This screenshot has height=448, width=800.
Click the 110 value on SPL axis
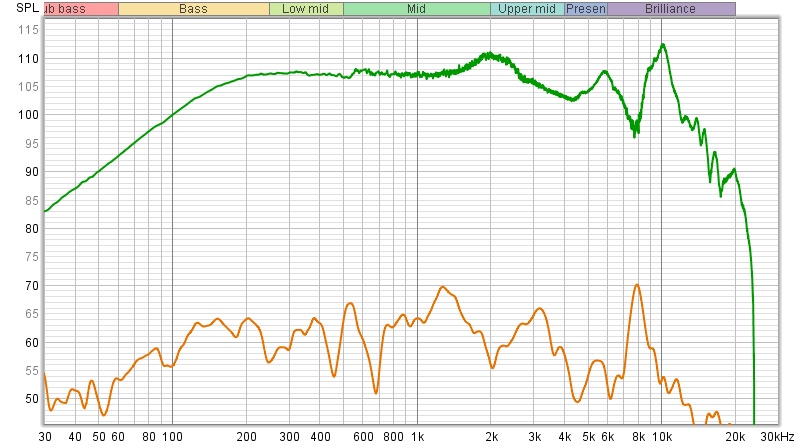[28, 59]
